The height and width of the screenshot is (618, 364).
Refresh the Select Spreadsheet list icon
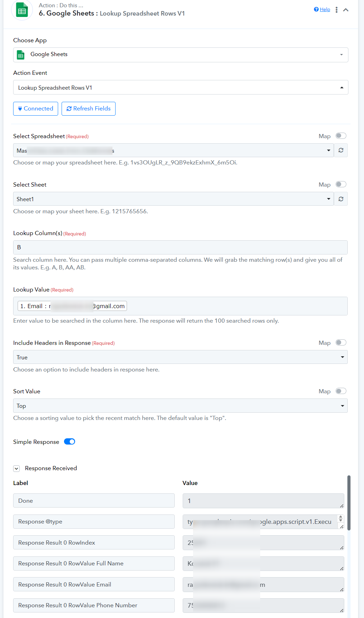coord(341,150)
